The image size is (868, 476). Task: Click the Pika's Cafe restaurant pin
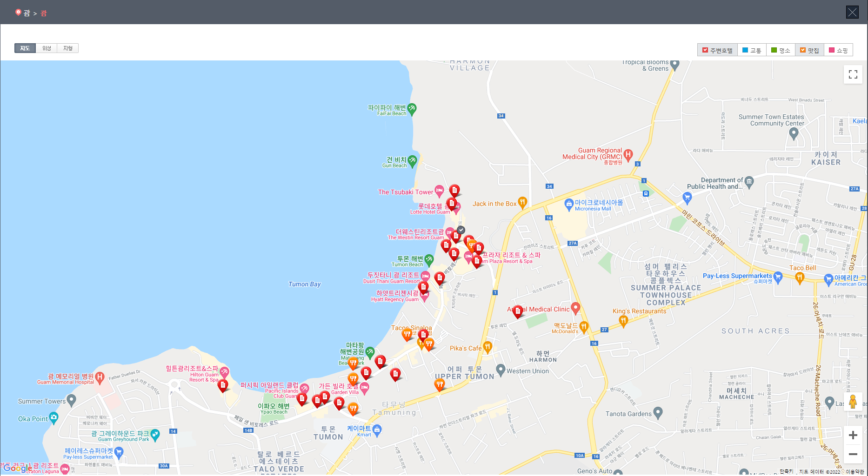coord(487,347)
